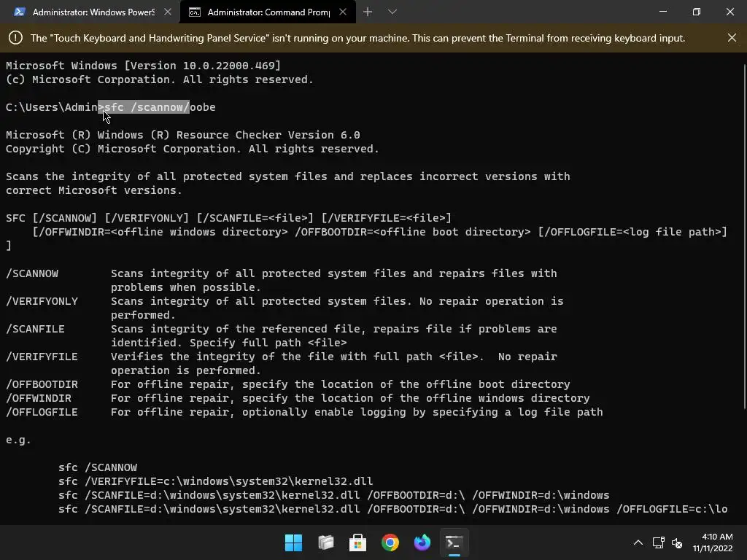Select the Administrator: Command Prompt tab

pos(267,12)
